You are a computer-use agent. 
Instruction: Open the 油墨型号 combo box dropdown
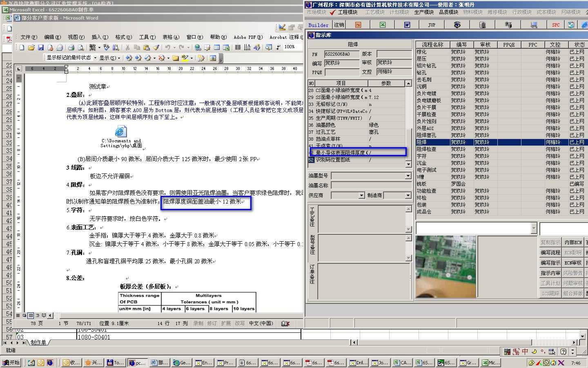coord(408,176)
